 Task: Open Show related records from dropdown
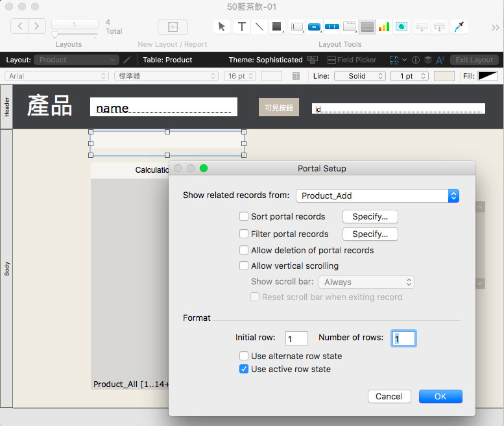tap(378, 195)
